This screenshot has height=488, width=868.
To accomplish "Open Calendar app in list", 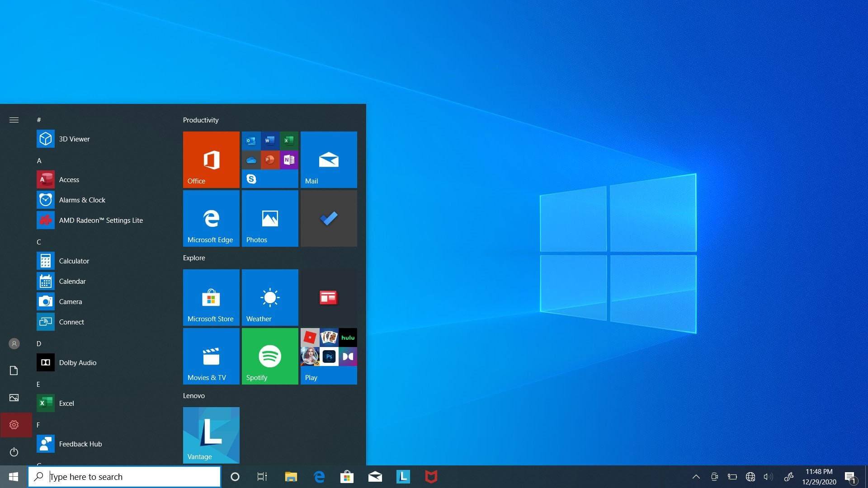I will pos(102,281).
